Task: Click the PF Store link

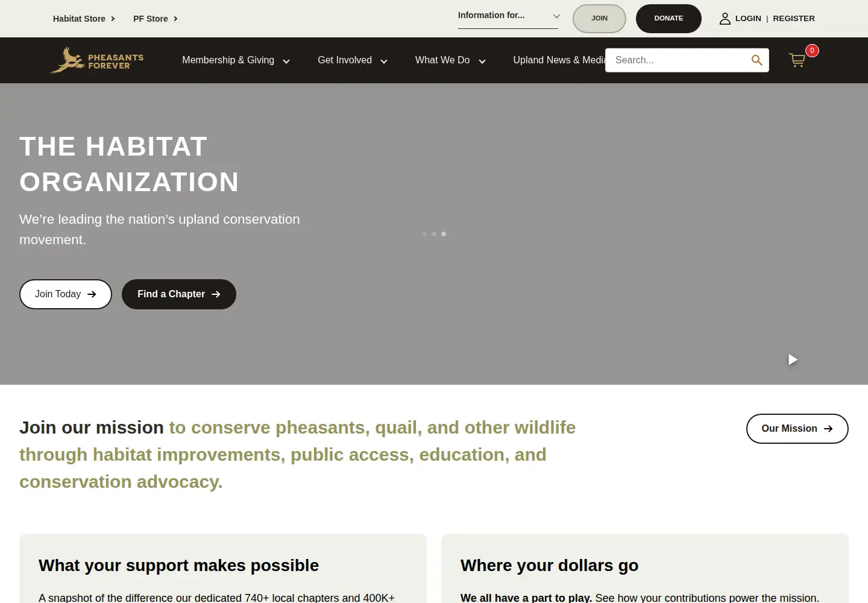Action: point(151,19)
